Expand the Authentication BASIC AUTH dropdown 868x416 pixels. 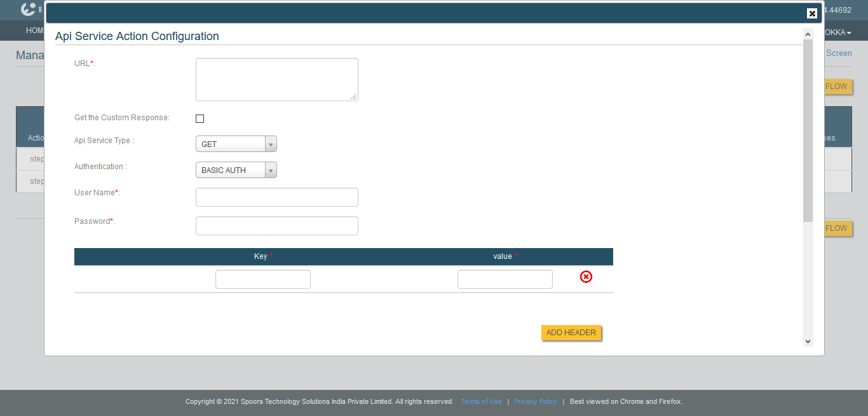point(236,170)
